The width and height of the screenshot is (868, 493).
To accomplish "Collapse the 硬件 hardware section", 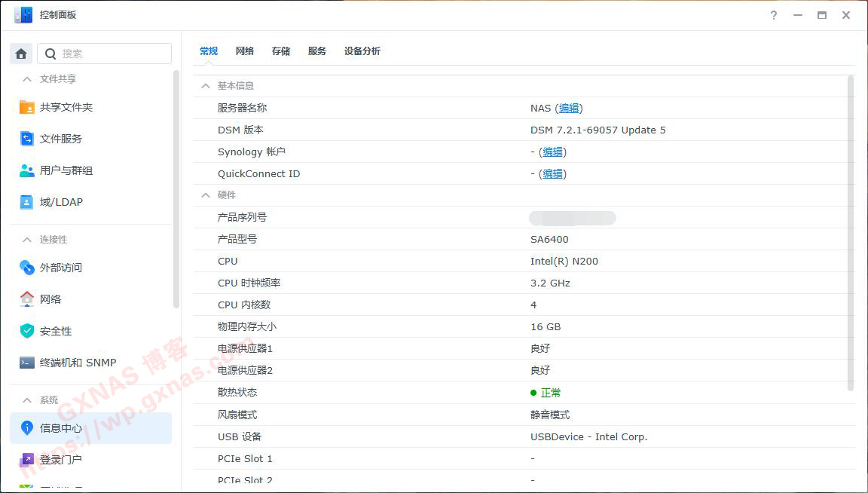I will tap(205, 195).
